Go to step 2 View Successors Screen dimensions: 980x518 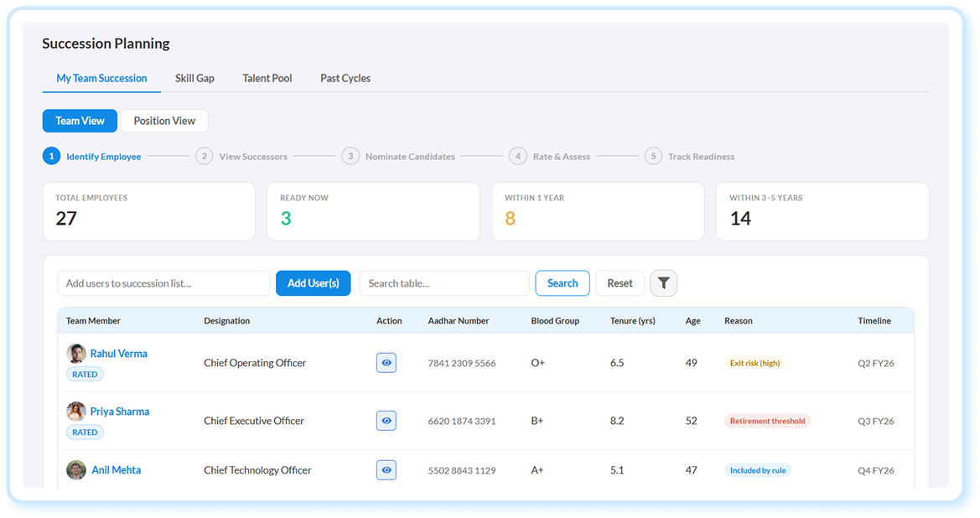[241, 156]
